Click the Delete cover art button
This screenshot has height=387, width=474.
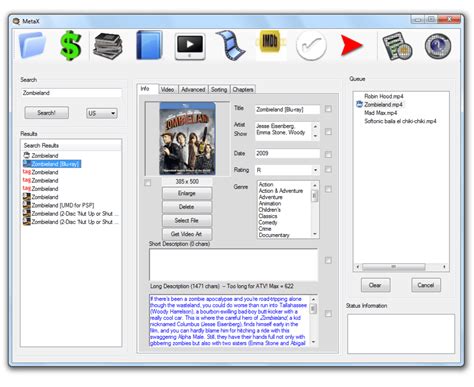(187, 207)
